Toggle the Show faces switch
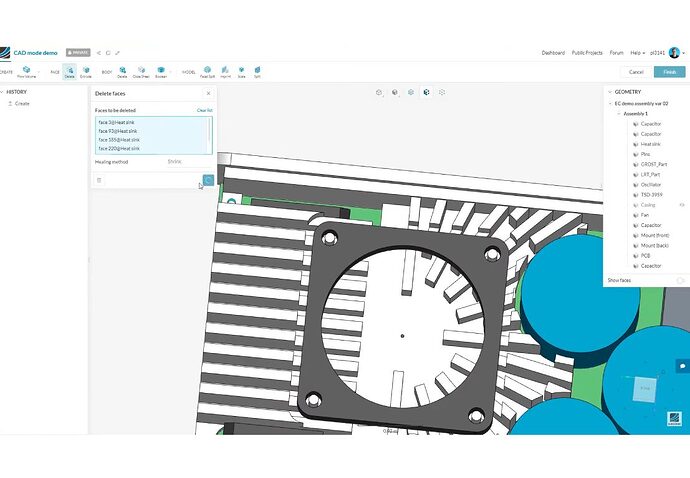 680,280
